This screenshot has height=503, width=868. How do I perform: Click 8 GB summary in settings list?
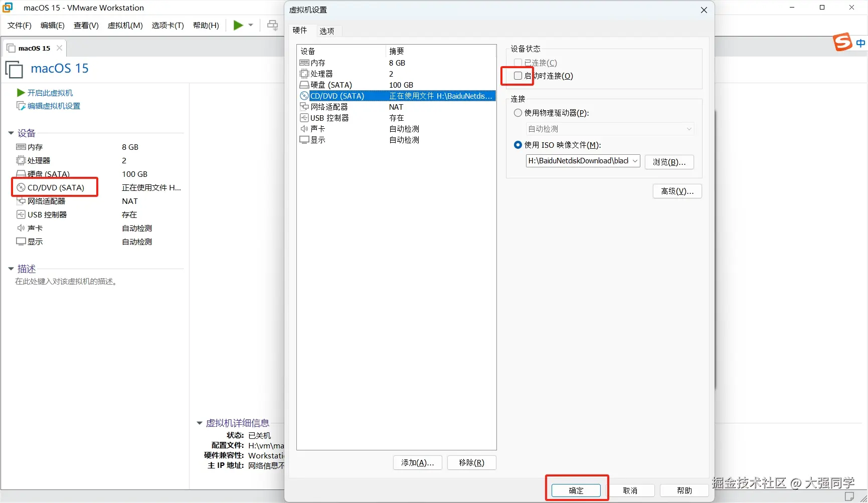coord(397,63)
